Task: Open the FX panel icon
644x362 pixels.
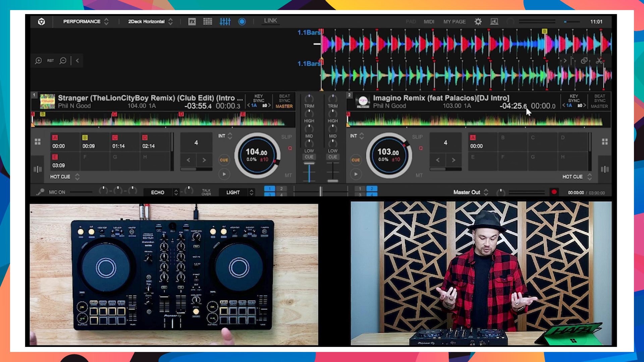Action: [x=192, y=22]
